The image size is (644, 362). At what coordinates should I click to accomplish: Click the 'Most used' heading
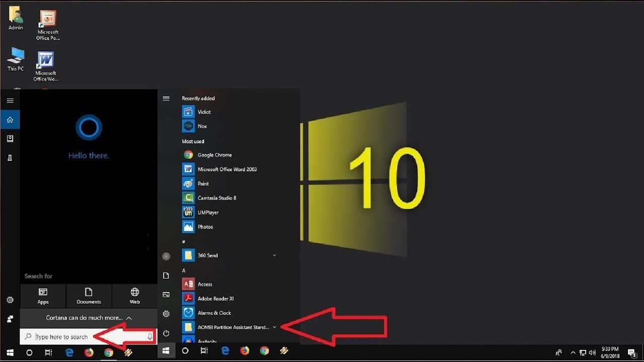(x=193, y=141)
